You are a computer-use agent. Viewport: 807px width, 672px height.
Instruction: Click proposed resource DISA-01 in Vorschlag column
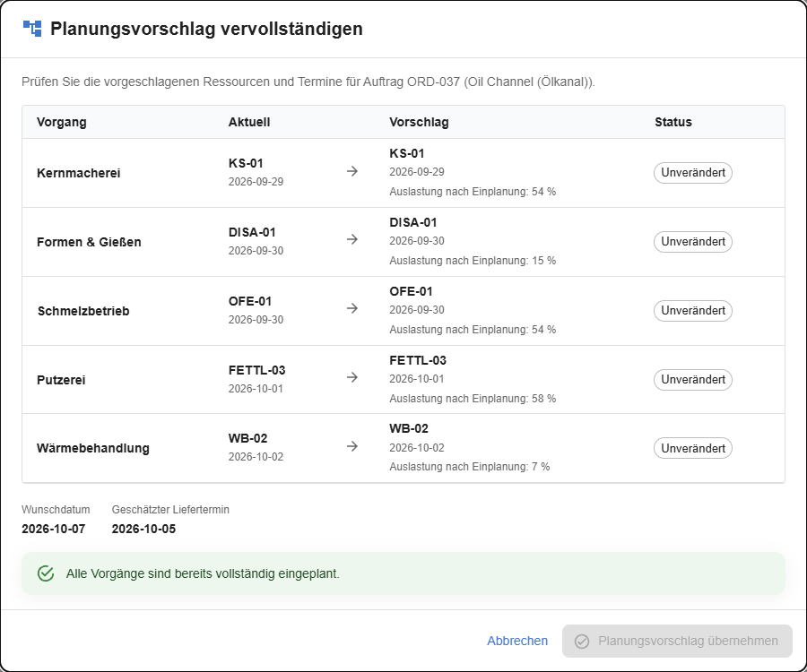[412, 222]
